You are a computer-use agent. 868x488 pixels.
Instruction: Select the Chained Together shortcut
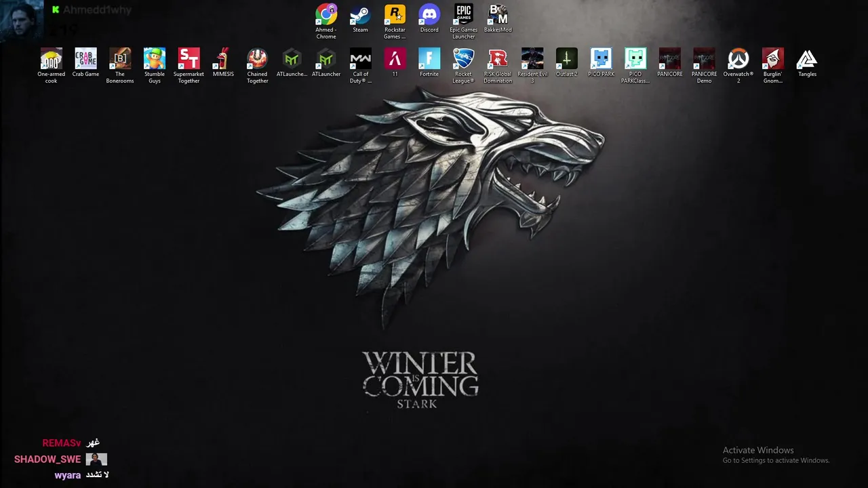tap(257, 66)
